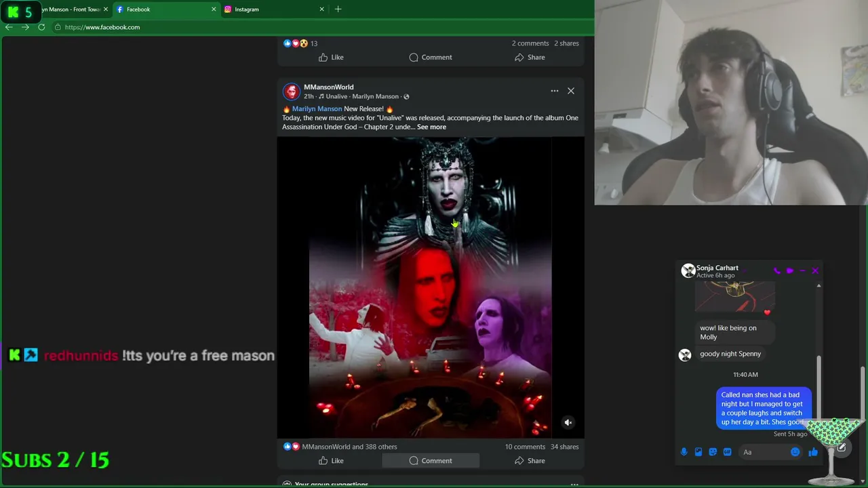Open the 21h post timestamp
Image resolution: width=868 pixels, height=488 pixels.
click(x=309, y=97)
